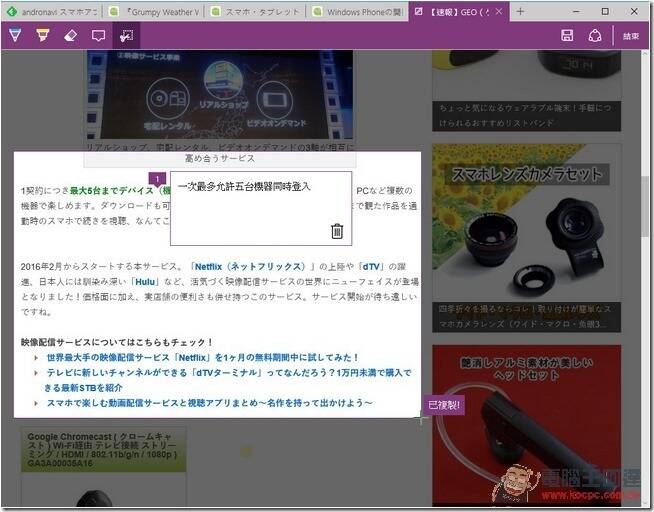Click the video service slide image
The image size is (654, 512).
pyautogui.click(x=220, y=94)
